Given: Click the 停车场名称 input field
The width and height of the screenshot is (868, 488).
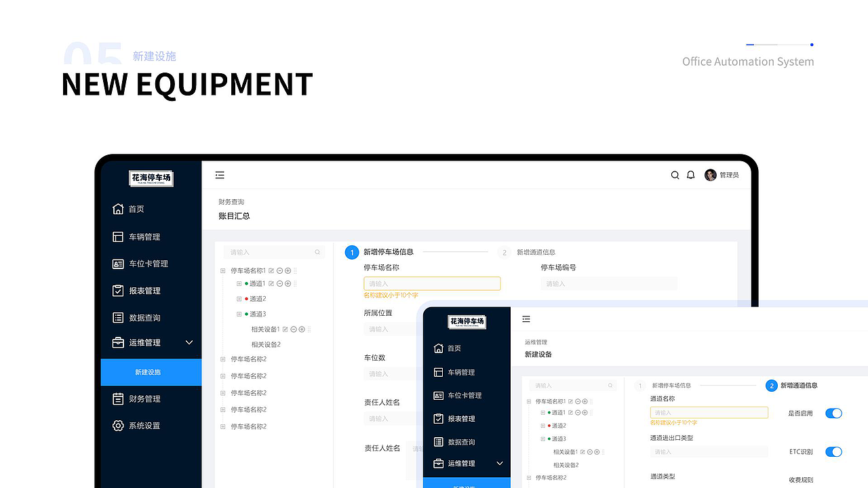Looking at the screenshot, I should coord(432,283).
